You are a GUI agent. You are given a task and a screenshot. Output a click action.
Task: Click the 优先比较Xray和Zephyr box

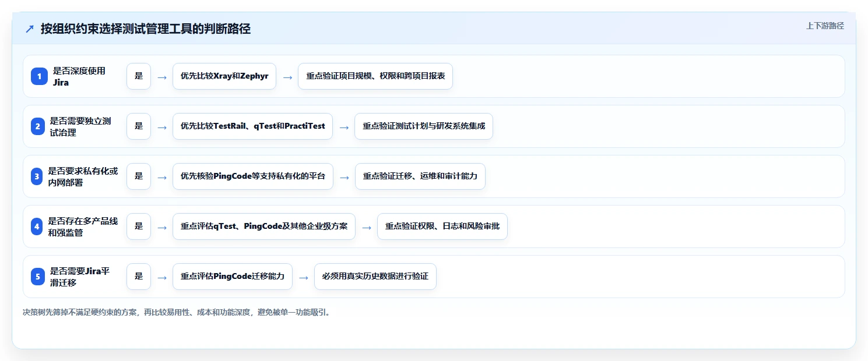click(x=224, y=76)
